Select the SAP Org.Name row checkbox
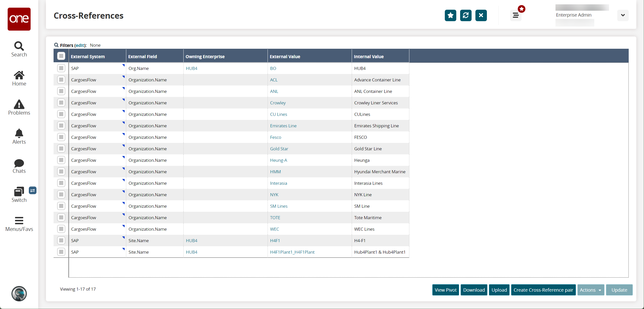 61,68
